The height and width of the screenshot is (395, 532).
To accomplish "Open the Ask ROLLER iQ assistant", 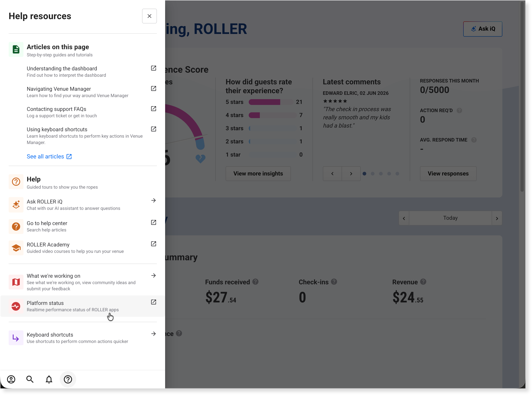I will pyautogui.click(x=83, y=205).
